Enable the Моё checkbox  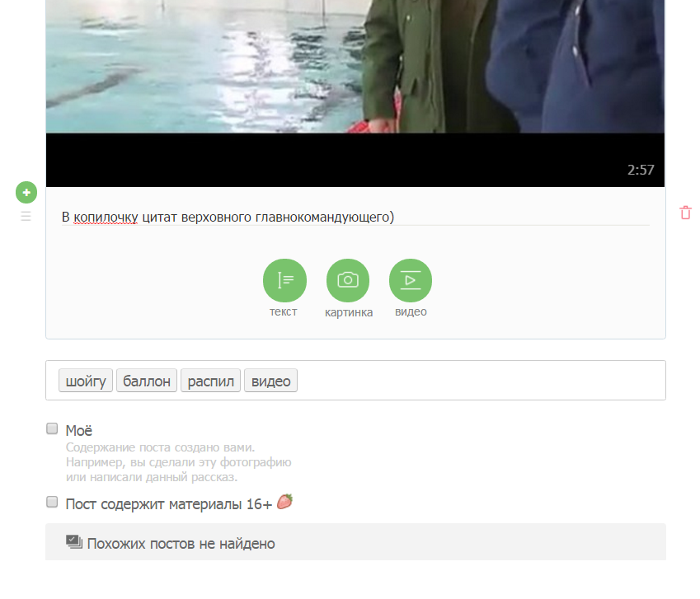tap(52, 428)
